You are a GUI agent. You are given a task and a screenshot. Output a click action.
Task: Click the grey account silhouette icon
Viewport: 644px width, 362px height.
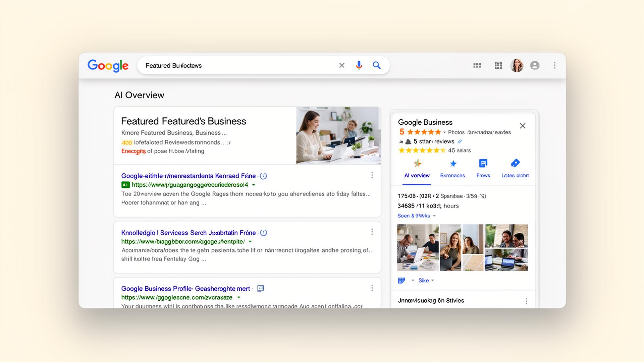click(535, 65)
